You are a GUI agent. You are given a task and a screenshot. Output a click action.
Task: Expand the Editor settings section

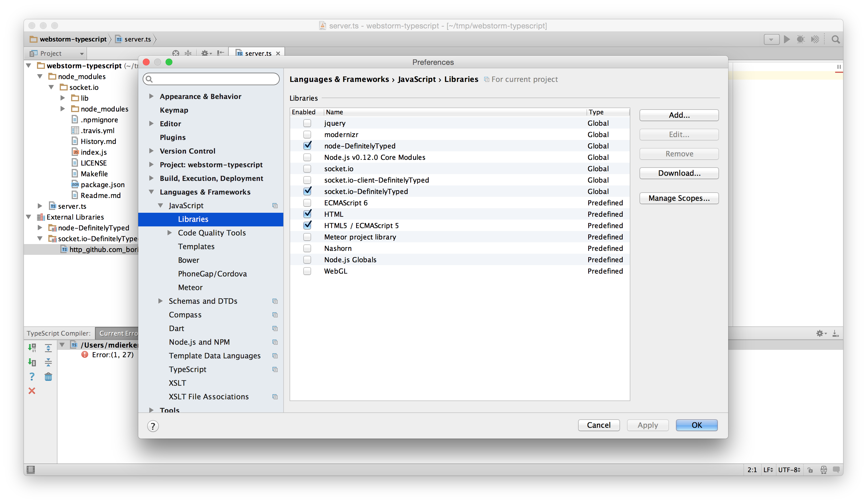coord(151,123)
